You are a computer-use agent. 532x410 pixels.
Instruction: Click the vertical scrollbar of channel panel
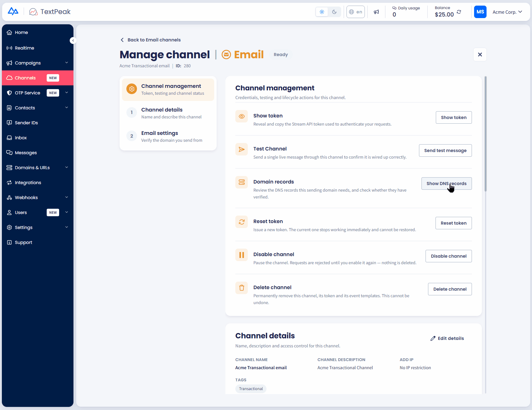coord(485,134)
